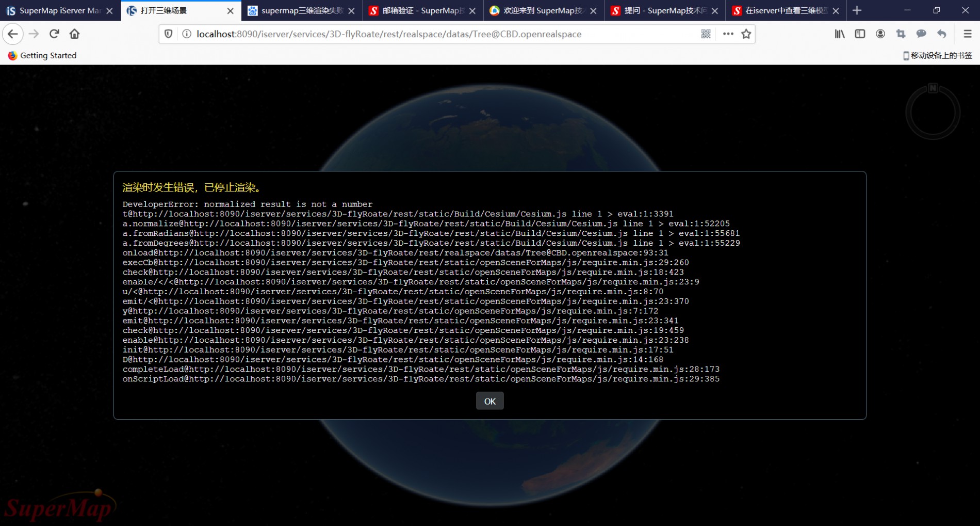Bookmark this page with the star

(x=746, y=34)
